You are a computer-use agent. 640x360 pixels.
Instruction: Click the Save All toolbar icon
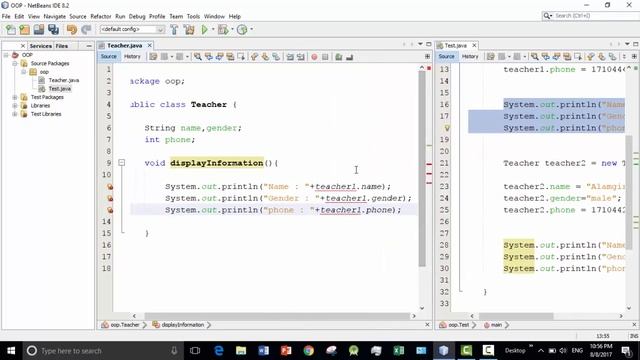point(53,29)
